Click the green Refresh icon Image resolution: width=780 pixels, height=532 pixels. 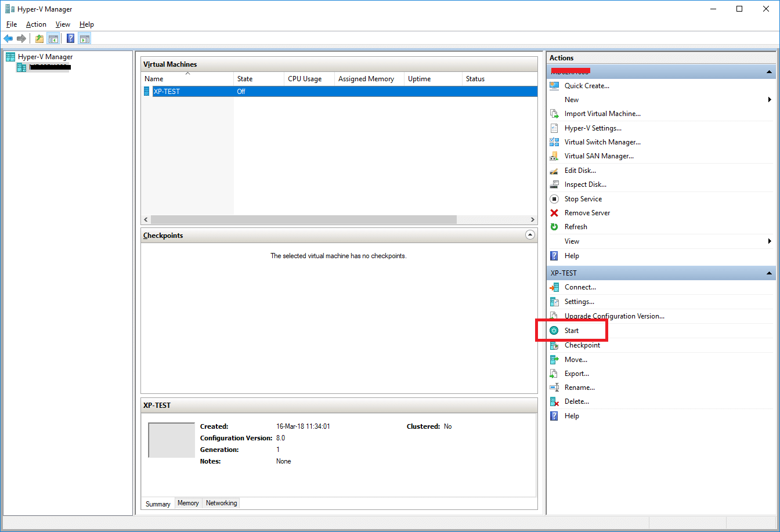point(554,227)
